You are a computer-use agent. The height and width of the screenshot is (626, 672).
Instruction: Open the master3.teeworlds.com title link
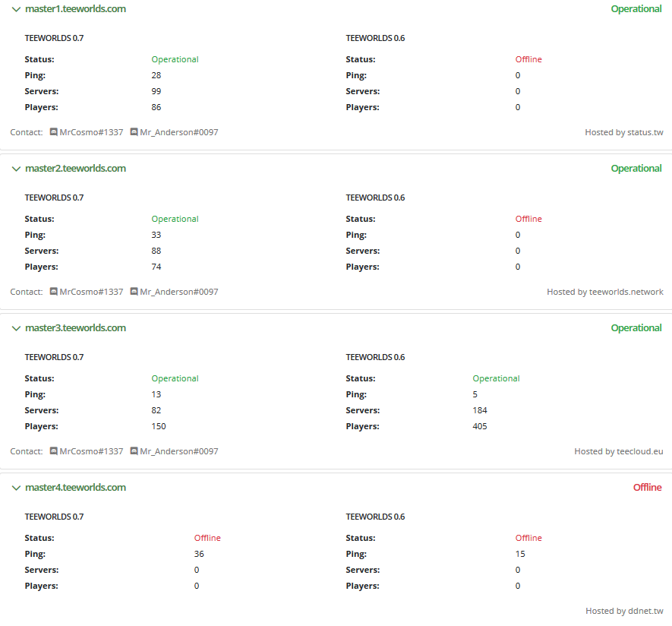point(75,328)
